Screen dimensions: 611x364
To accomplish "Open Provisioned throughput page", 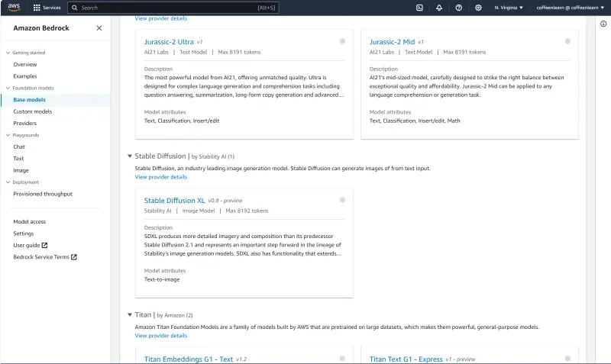I will pos(43,194).
